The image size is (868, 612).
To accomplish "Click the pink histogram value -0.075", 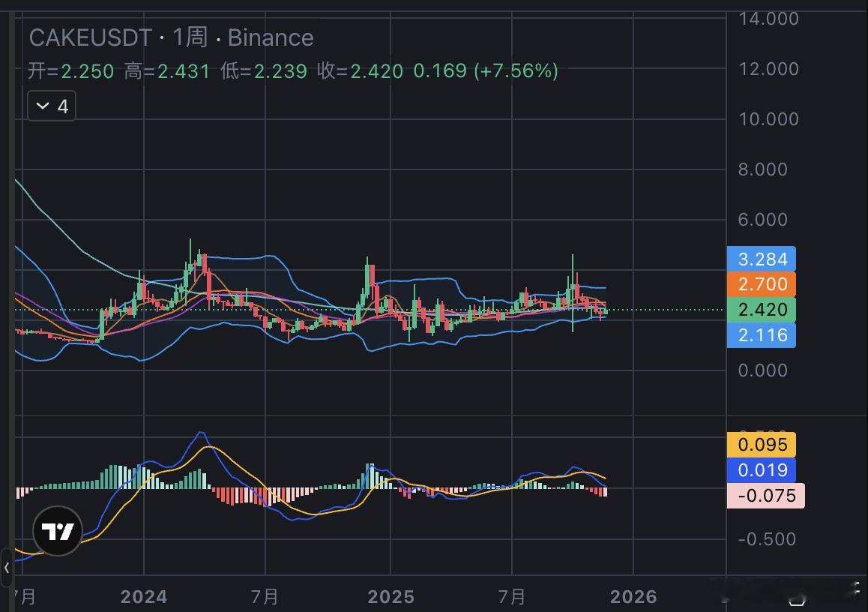I will click(765, 496).
